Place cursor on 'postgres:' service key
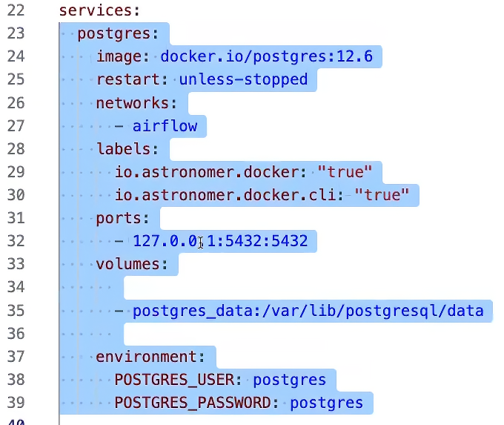 (119, 34)
